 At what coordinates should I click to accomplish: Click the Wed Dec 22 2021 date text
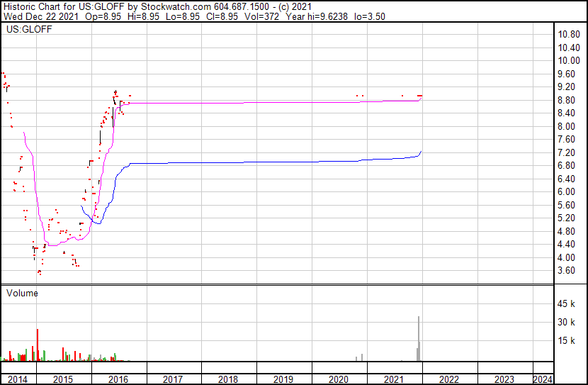click(x=41, y=17)
